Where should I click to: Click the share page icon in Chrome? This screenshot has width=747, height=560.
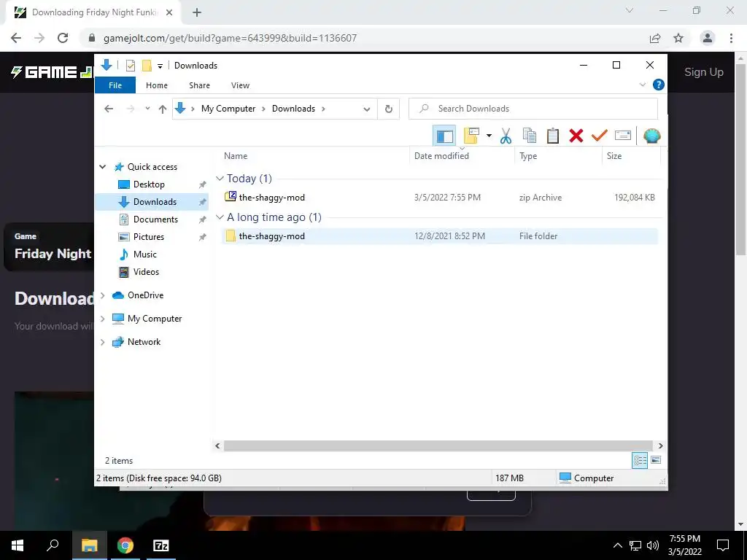coord(655,38)
